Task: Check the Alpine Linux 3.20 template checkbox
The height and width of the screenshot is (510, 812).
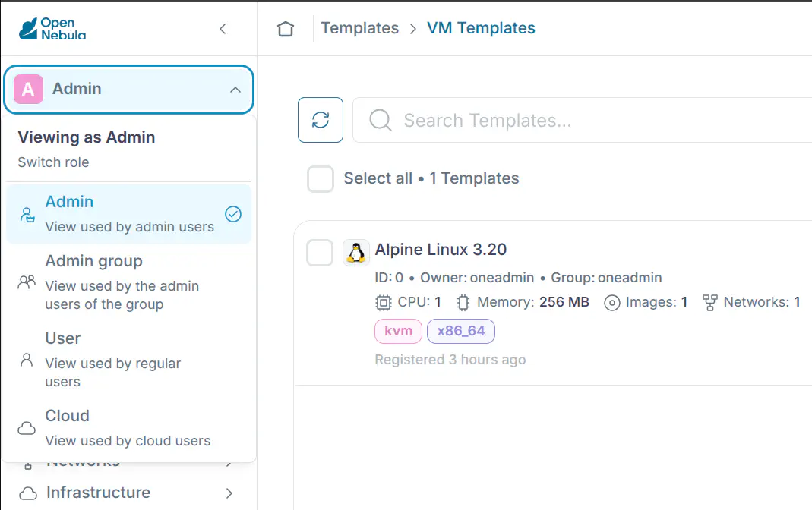Action: coord(320,253)
